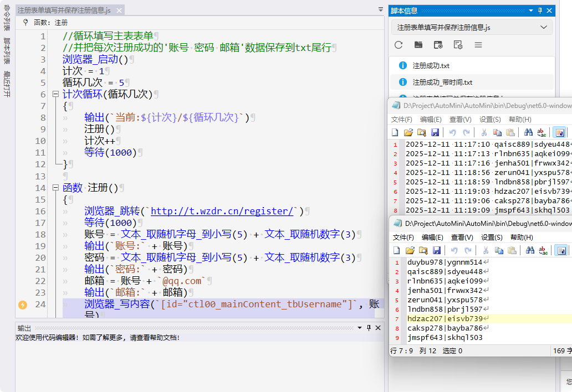572x392 pixels.
Task: Click the replace icon in the lower text editor window
Action: coord(543,250)
